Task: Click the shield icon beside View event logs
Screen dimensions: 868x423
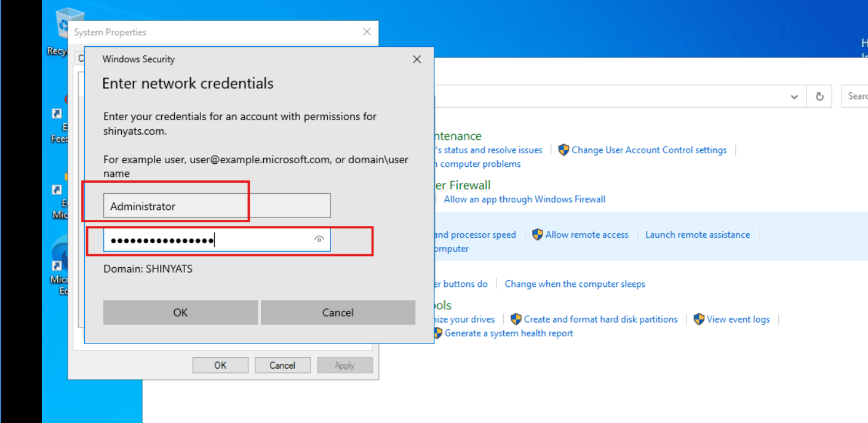Action: (x=699, y=319)
